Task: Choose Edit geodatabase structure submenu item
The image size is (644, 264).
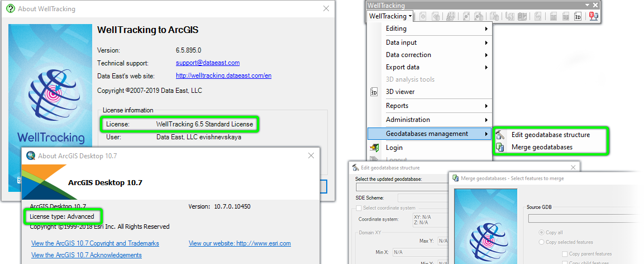Action: (x=550, y=135)
